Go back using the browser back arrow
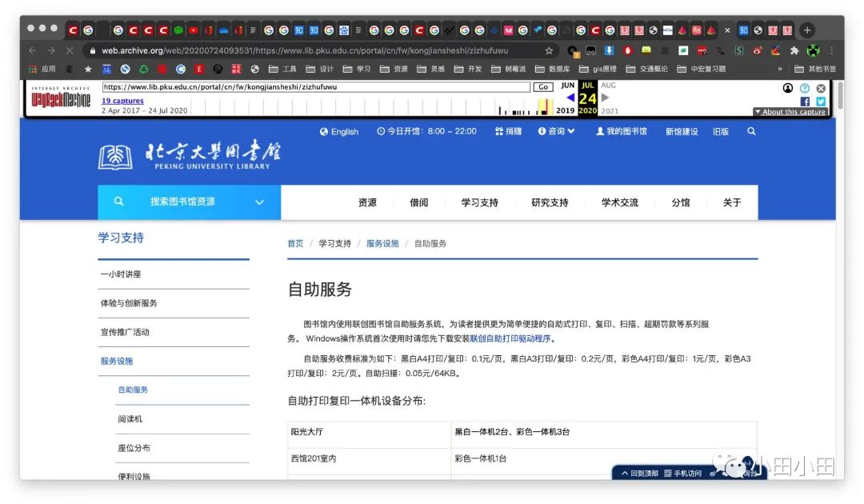 point(33,50)
